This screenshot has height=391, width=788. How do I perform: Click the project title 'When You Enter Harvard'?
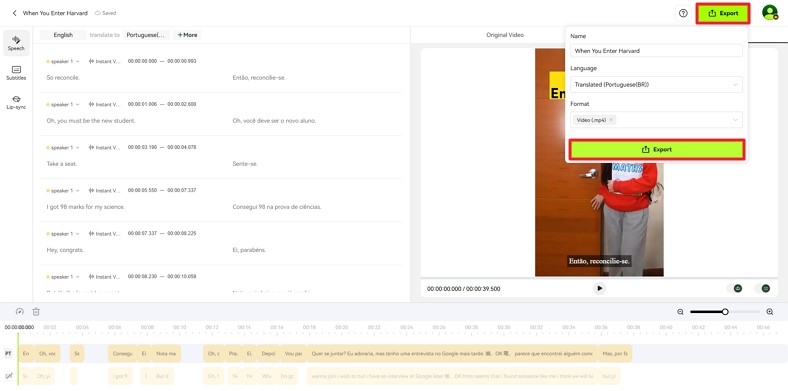pos(55,13)
